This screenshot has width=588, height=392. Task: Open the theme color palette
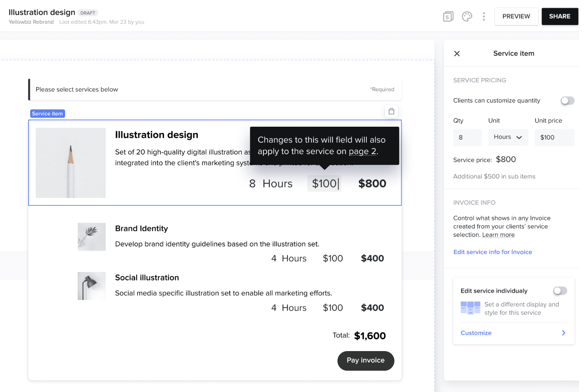467,16
